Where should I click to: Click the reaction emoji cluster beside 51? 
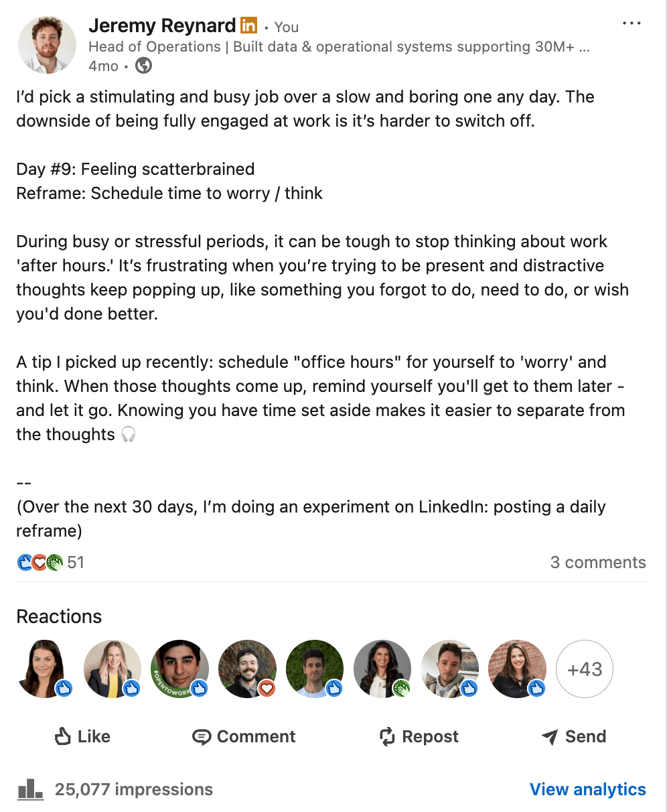[x=40, y=562]
